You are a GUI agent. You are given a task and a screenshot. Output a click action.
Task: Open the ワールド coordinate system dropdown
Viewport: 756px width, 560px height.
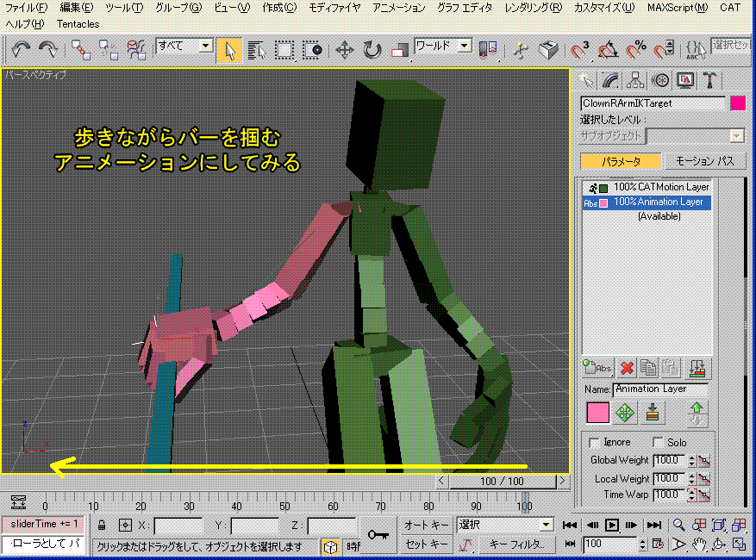pos(465,47)
